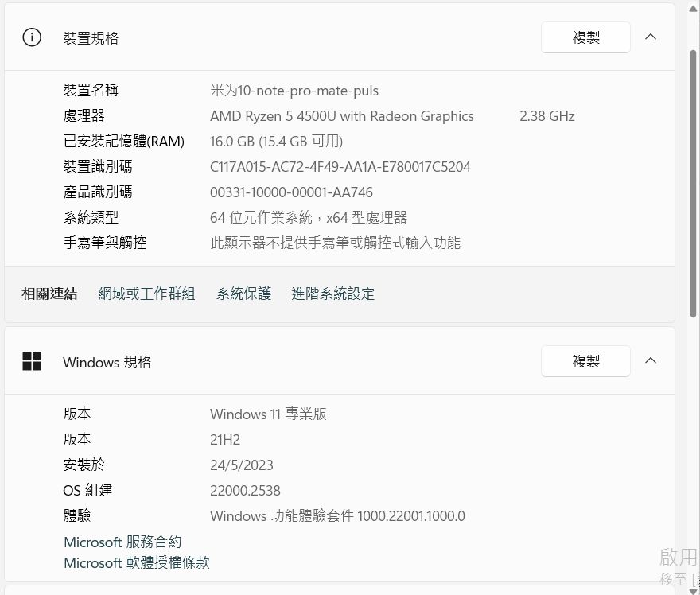
Task: Click the OS build value 22000.2538
Action: [245, 491]
